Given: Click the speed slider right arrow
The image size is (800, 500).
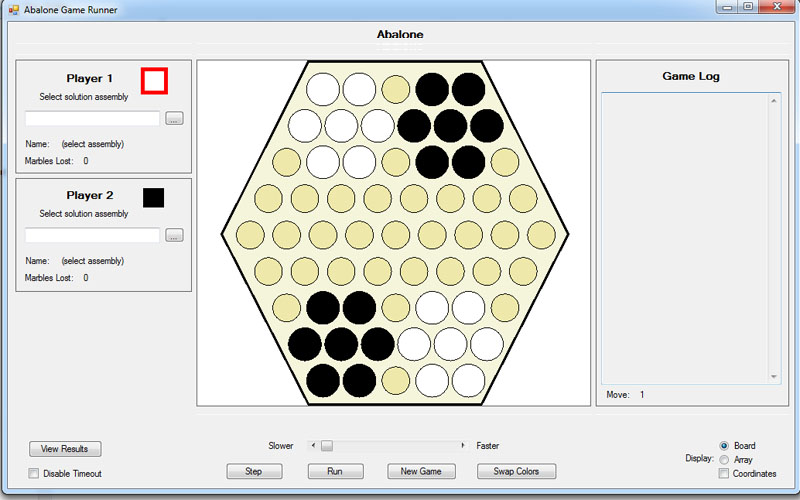Looking at the screenshot, I should tap(463, 445).
